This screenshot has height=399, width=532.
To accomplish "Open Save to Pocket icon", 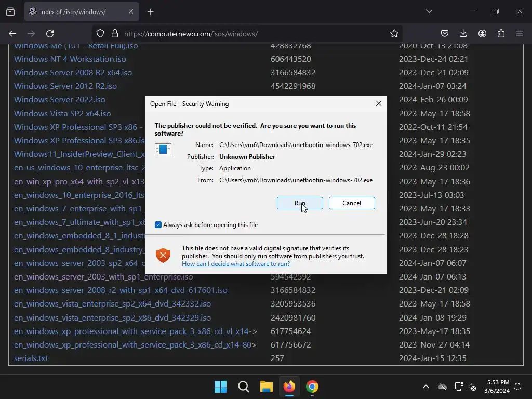I will click(x=445, y=34).
